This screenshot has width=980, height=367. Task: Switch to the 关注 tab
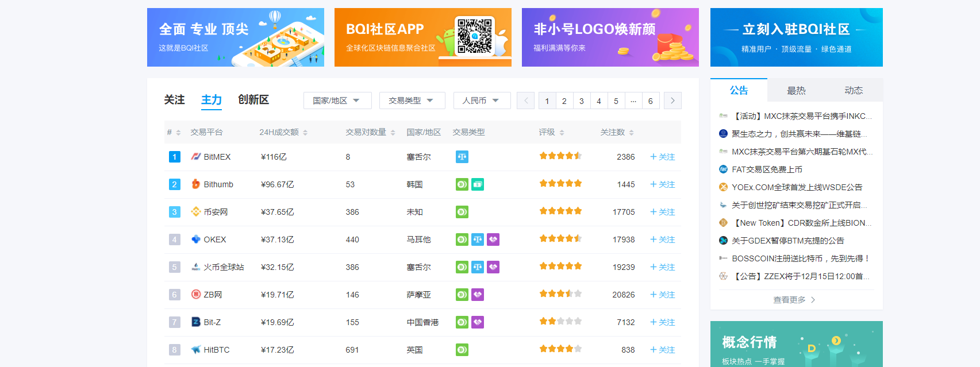point(174,100)
